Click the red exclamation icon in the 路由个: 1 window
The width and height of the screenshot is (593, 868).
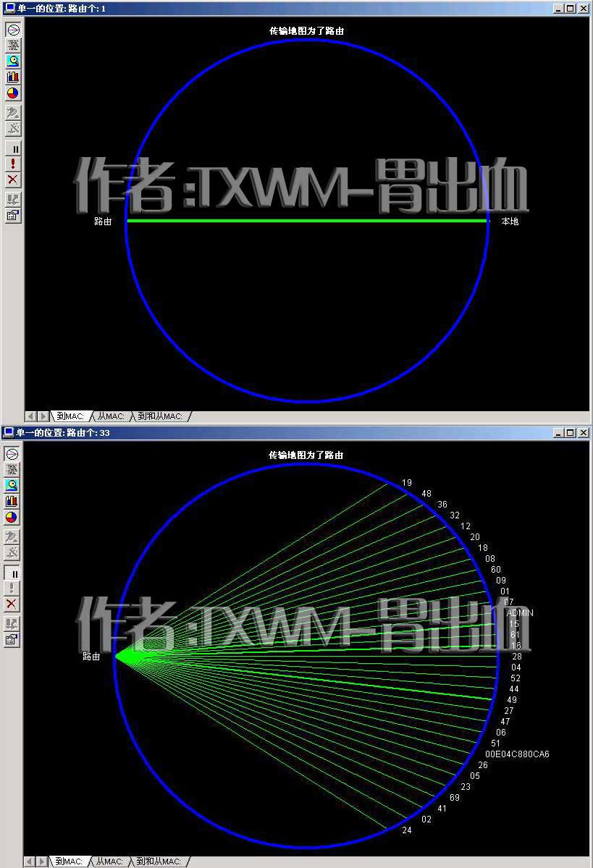13,164
